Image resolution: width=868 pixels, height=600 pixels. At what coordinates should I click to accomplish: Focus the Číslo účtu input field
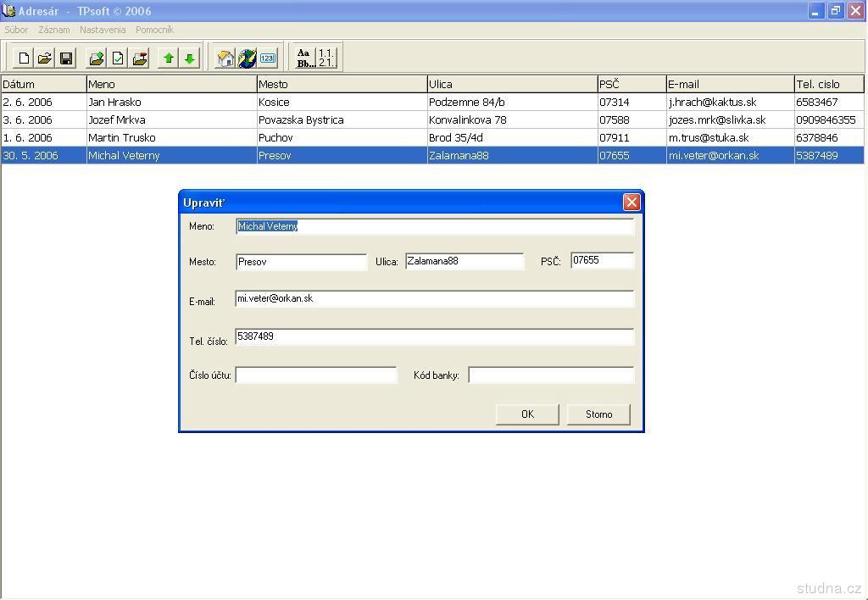point(315,375)
